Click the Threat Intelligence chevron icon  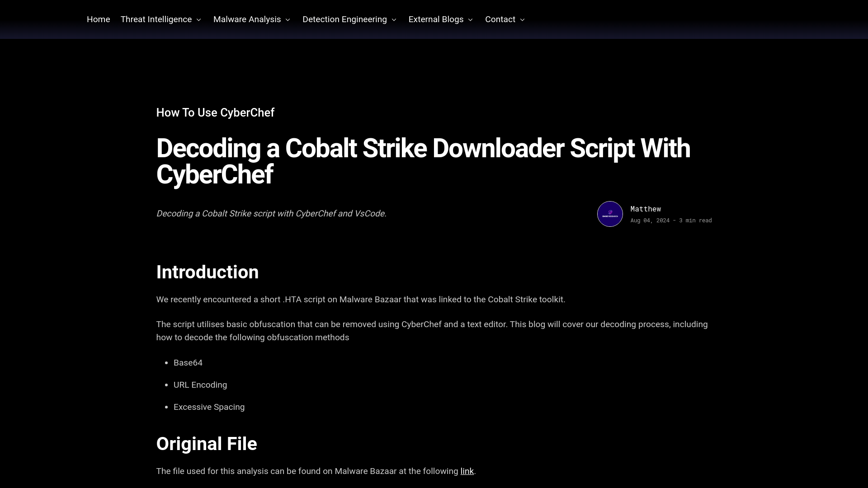point(198,19)
